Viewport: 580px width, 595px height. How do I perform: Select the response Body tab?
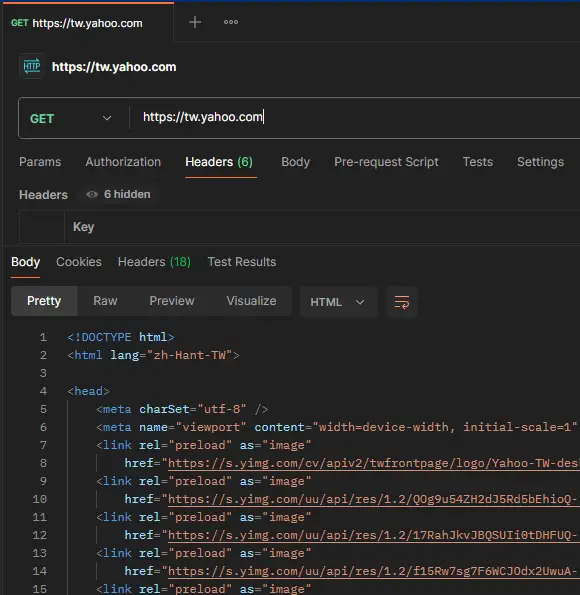pos(25,262)
